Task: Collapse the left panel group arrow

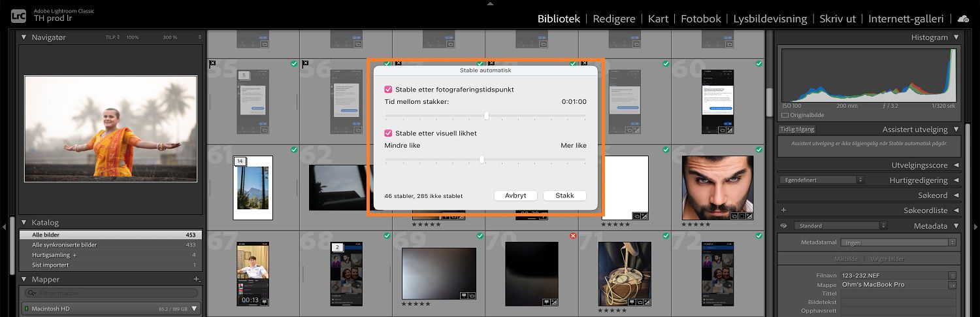Action: click(x=4, y=227)
